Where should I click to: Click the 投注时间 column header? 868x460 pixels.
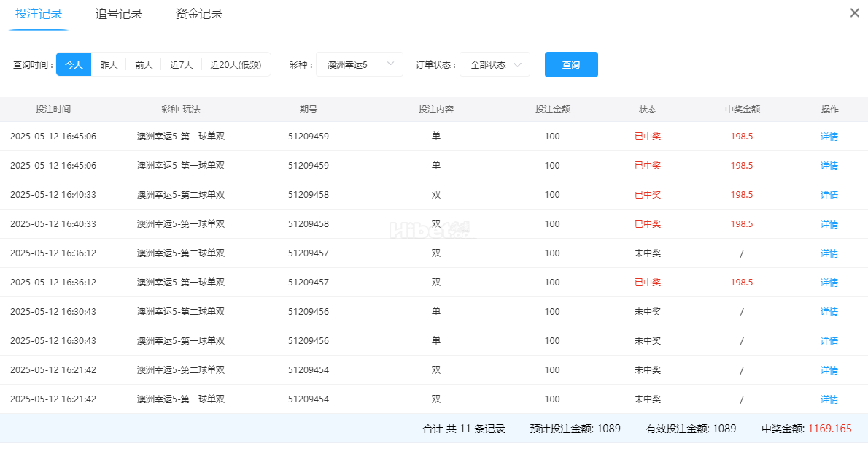pyautogui.click(x=53, y=110)
